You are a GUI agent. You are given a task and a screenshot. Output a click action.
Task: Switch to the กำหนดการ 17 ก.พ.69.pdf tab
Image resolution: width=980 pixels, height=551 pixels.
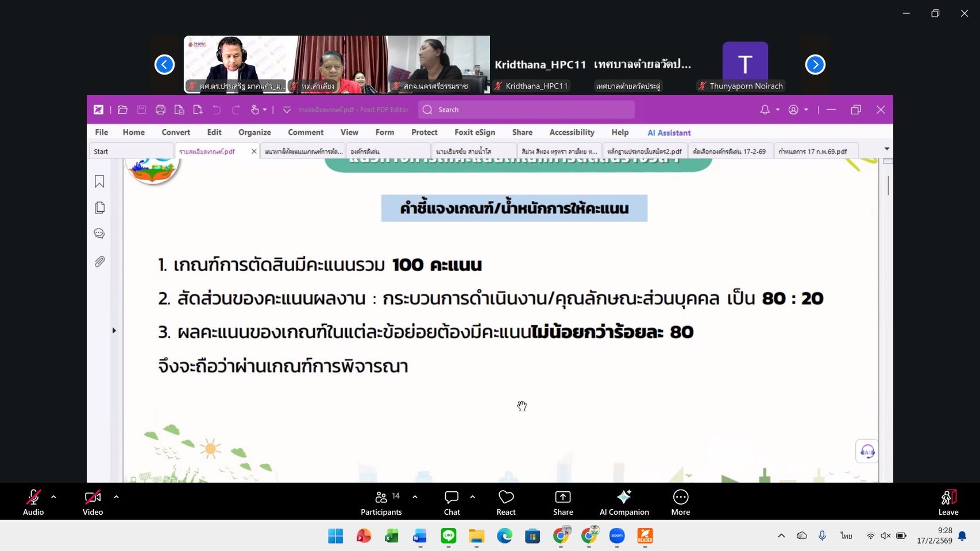812,152
